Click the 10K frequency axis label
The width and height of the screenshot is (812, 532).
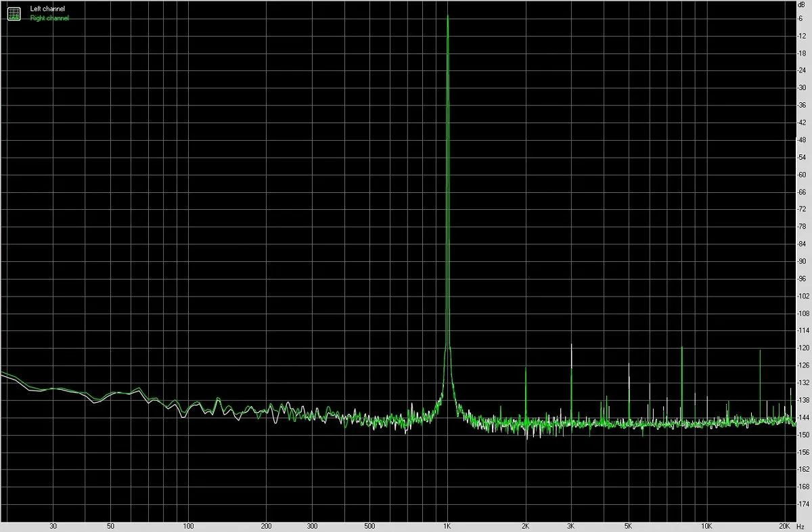(x=706, y=526)
